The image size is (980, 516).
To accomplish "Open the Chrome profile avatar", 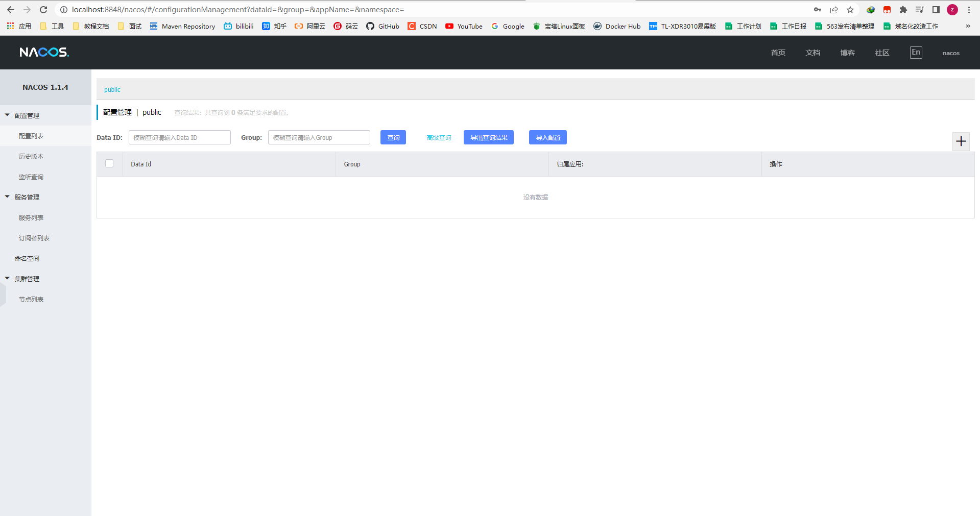I will point(952,10).
